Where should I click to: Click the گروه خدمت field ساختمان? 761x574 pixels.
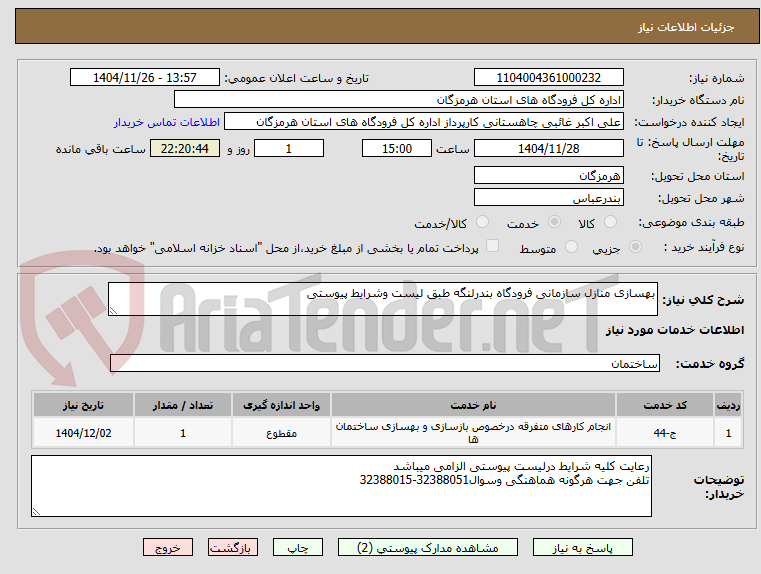(x=385, y=363)
